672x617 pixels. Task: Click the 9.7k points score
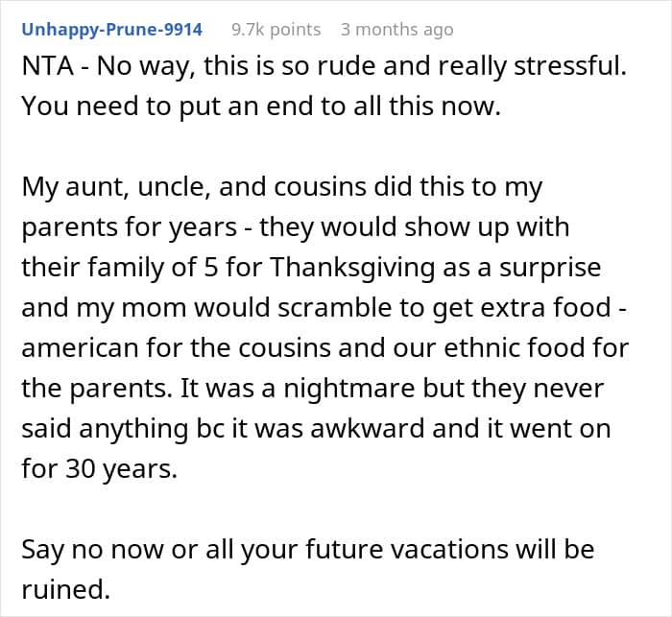point(276,30)
